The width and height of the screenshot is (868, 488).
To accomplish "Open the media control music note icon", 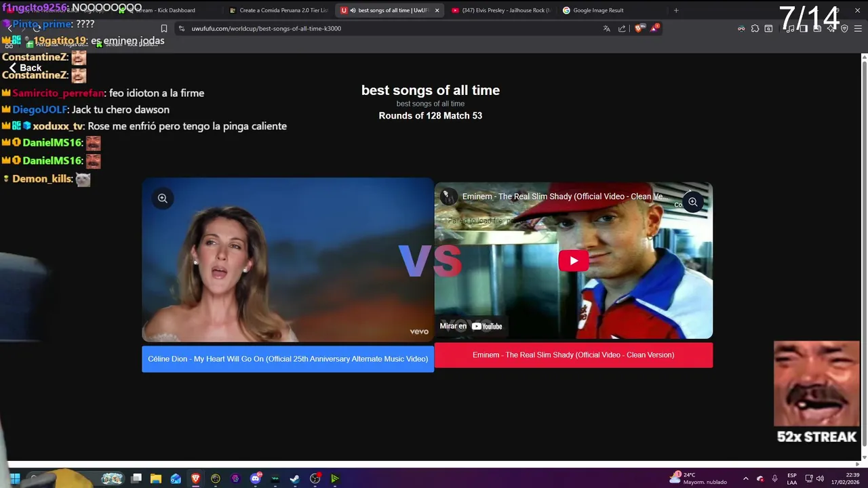I will (790, 28).
